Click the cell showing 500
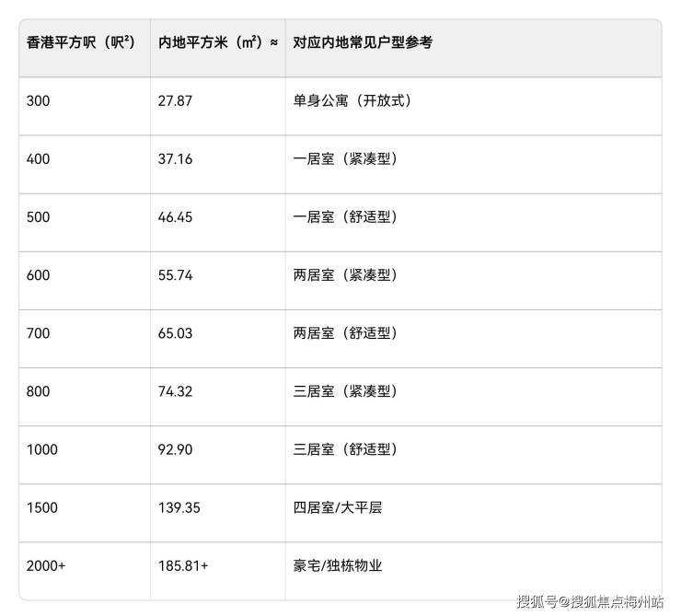This screenshot has width=681, height=616. click(39, 216)
